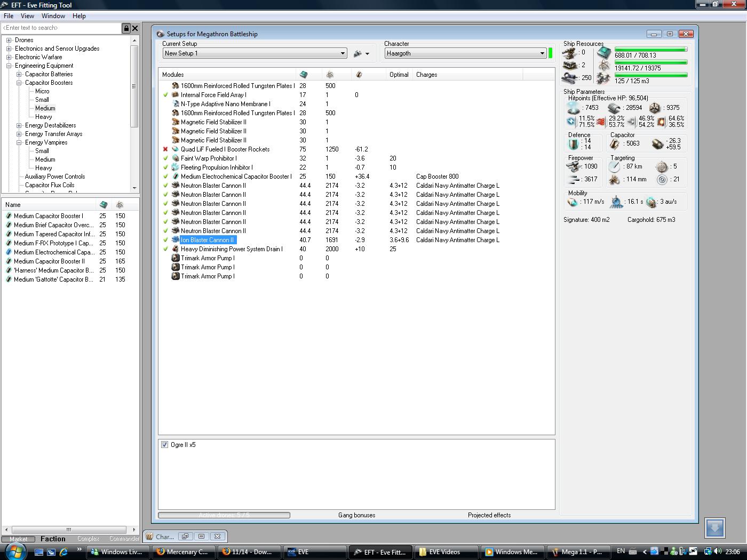The image size is (747, 560).
Task: Open the Help menu
Action: click(79, 16)
